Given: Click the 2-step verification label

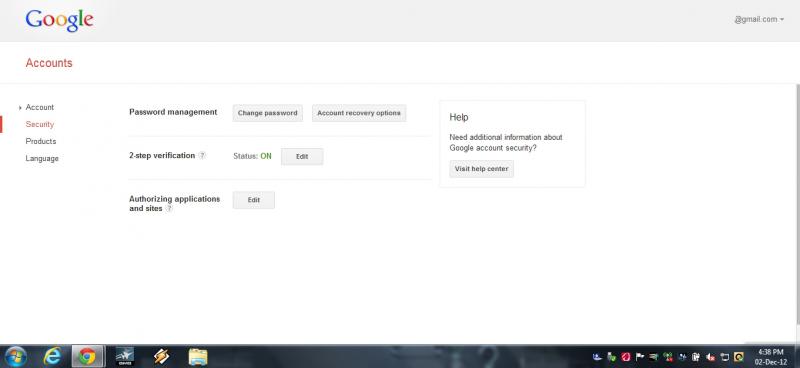Looking at the screenshot, I should point(162,155).
